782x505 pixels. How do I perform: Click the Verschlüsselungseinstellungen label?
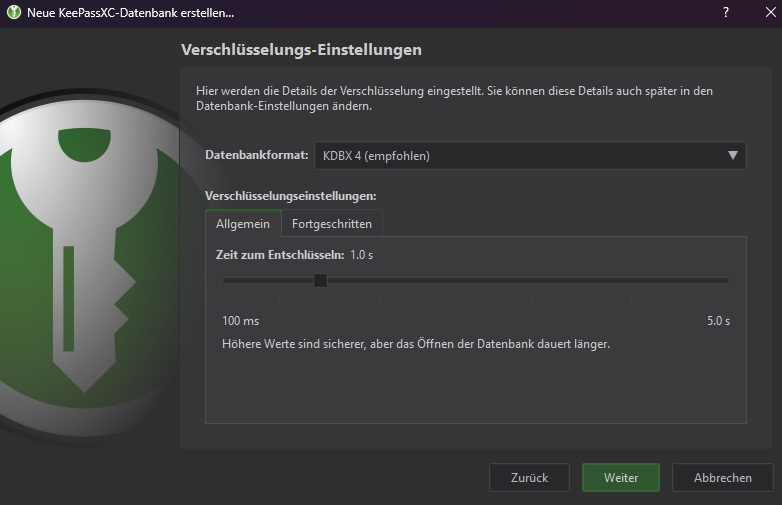(290, 196)
